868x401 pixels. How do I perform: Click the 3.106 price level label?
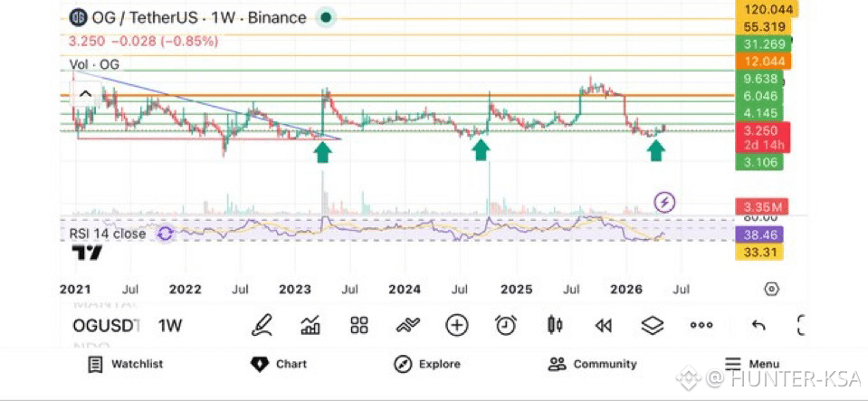point(760,162)
